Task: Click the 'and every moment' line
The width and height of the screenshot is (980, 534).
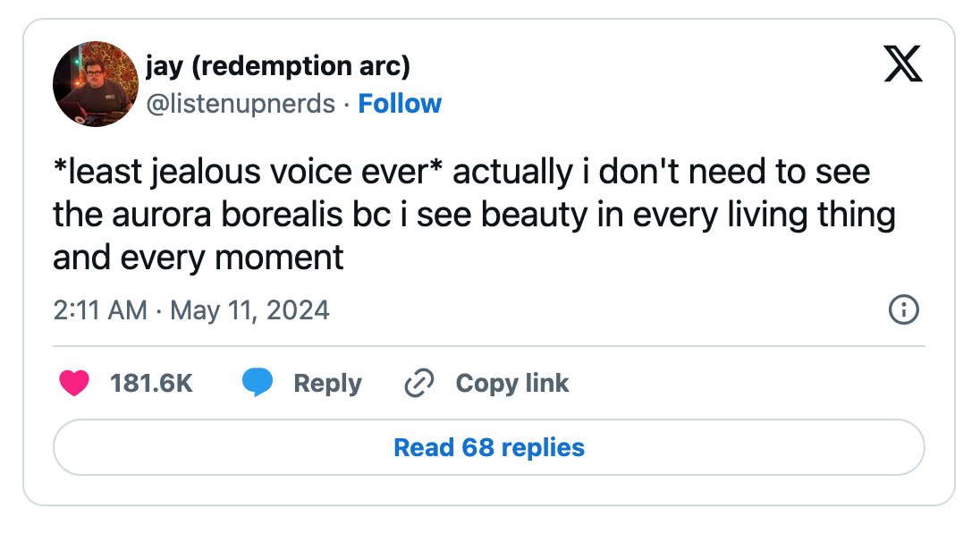Action: tap(199, 258)
